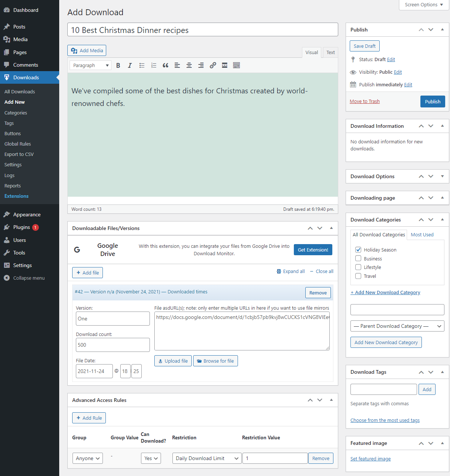
Task: Edit the Visibility setting
Action: (x=398, y=72)
